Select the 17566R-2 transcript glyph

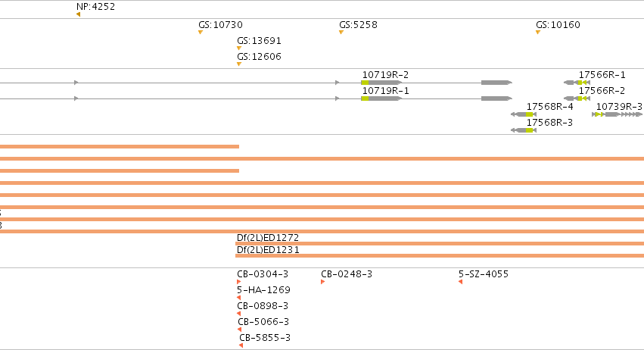(x=577, y=98)
